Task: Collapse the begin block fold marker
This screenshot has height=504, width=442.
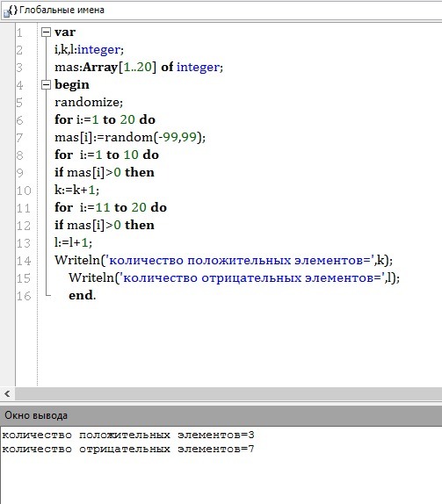Action: point(47,85)
